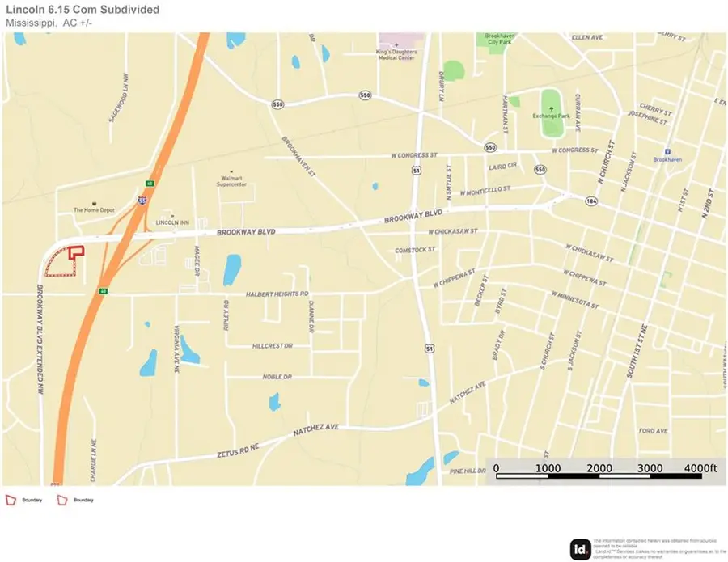Select the Interstate 55 highway shield
The height and width of the screenshot is (562, 728).
coord(142,201)
